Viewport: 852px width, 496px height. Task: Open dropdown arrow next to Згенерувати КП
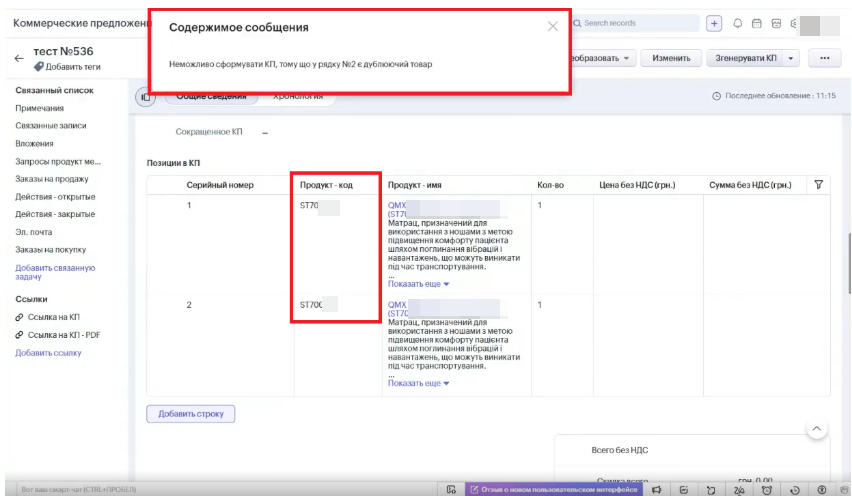tap(791, 58)
